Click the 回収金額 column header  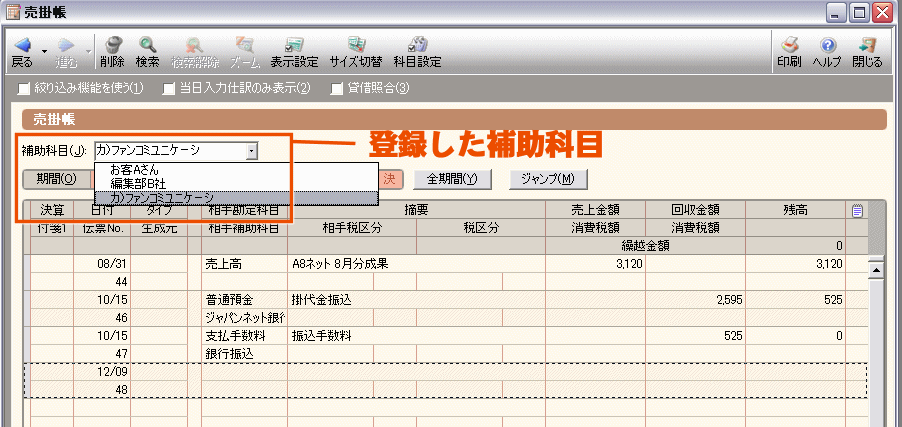click(695, 211)
